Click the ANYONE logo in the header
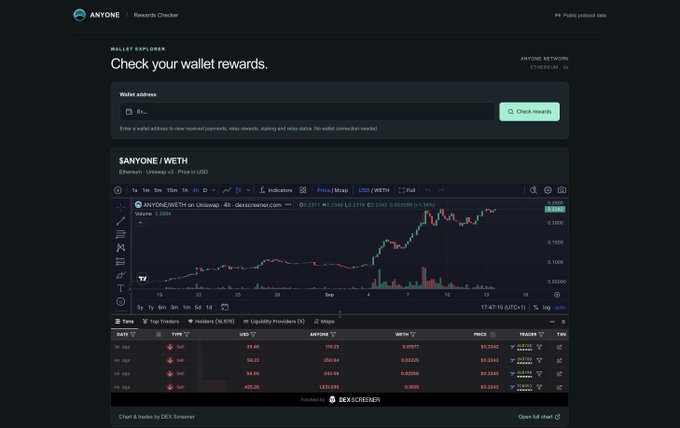Image resolution: width=680 pixels, height=428 pixels. (x=79, y=15)
